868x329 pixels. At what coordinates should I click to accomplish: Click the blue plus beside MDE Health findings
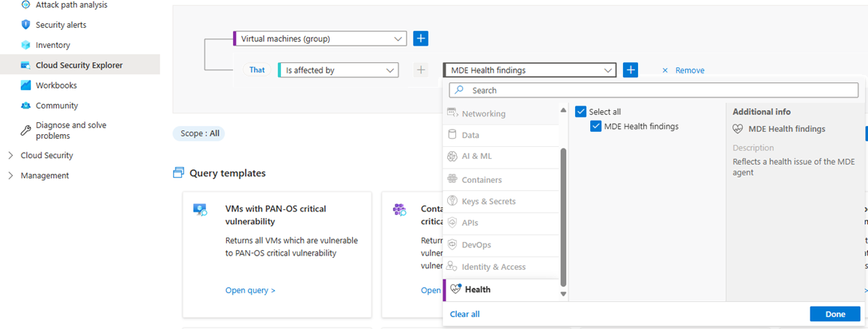[x=631, y=70]
